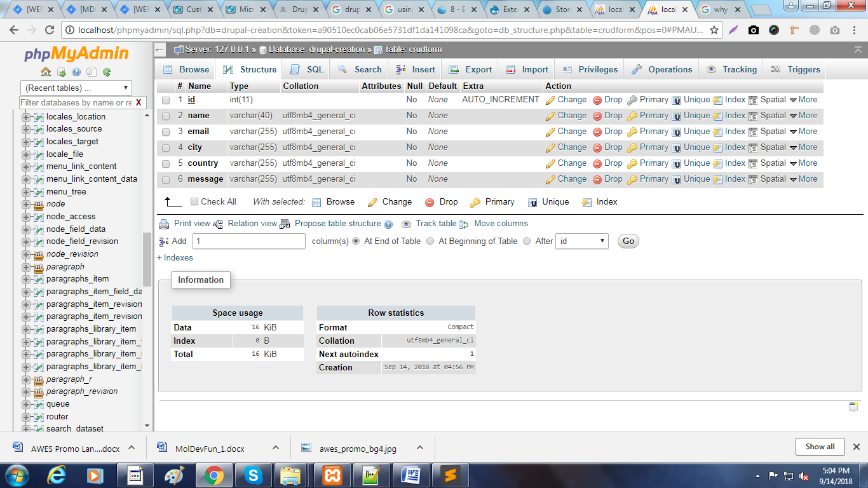Screen dimensions: 868x488
Task: Tick the checkbox beside the email row
Action: [164, 132]
